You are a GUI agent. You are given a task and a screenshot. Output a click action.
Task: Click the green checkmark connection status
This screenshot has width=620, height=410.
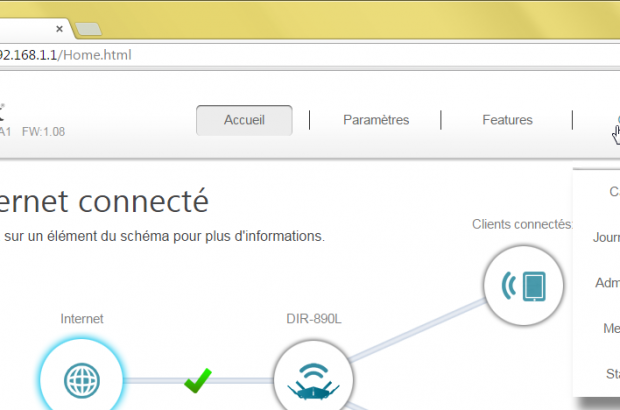tap(198, 380)
